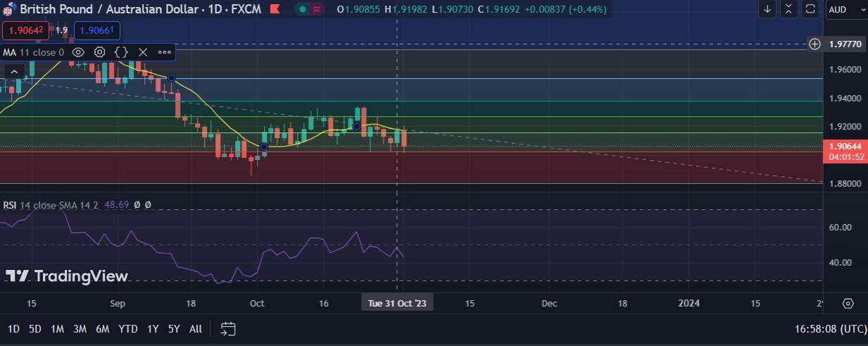Click the 1.92000 price axis label
This screenshot has width=868, height=346.
[845, 127]
